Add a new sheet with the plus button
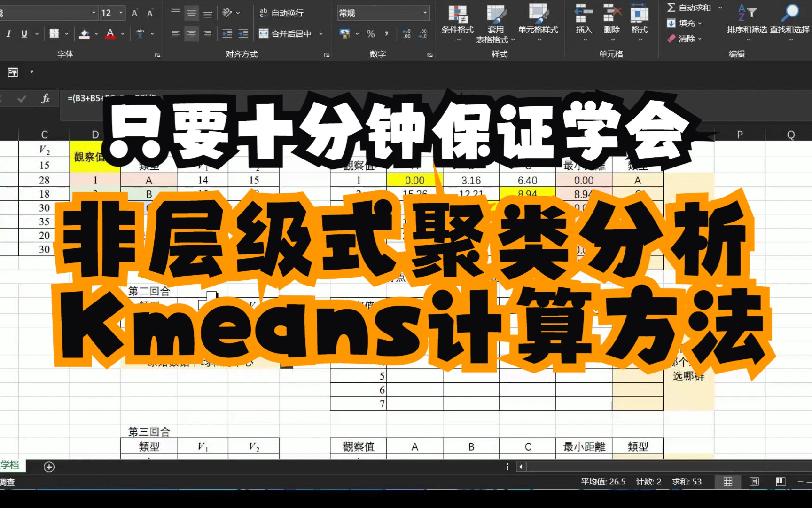The width and height of the screenshot is (812, 508). (49, 467)
